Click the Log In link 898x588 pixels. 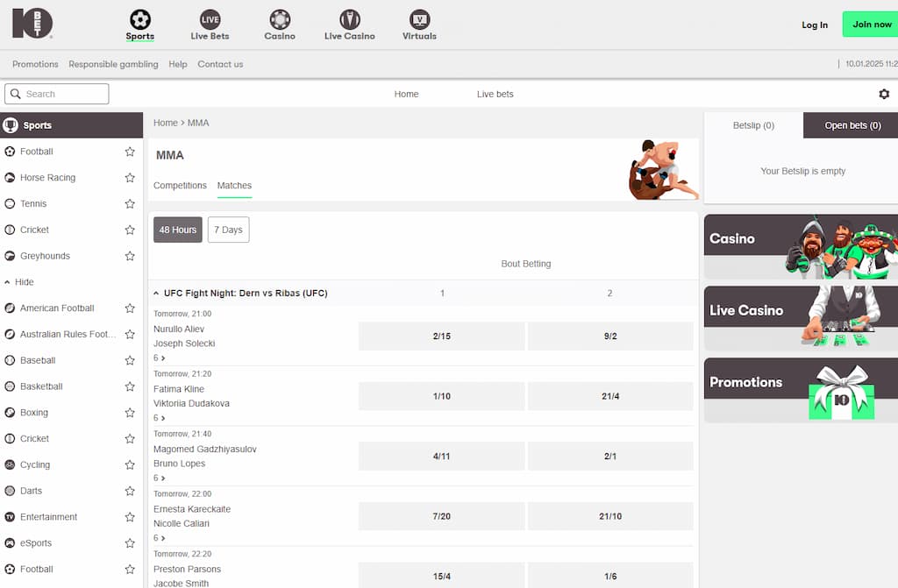(815, 25)
